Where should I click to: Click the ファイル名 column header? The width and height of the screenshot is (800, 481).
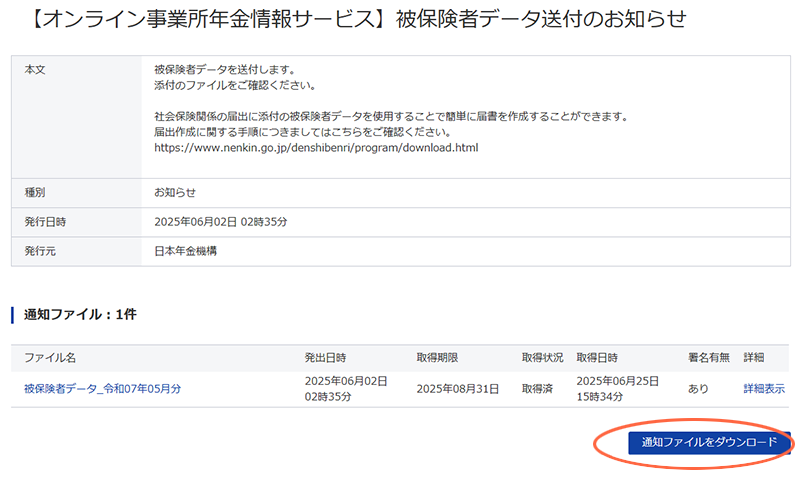pyautogui.click(x=50, y=358)
